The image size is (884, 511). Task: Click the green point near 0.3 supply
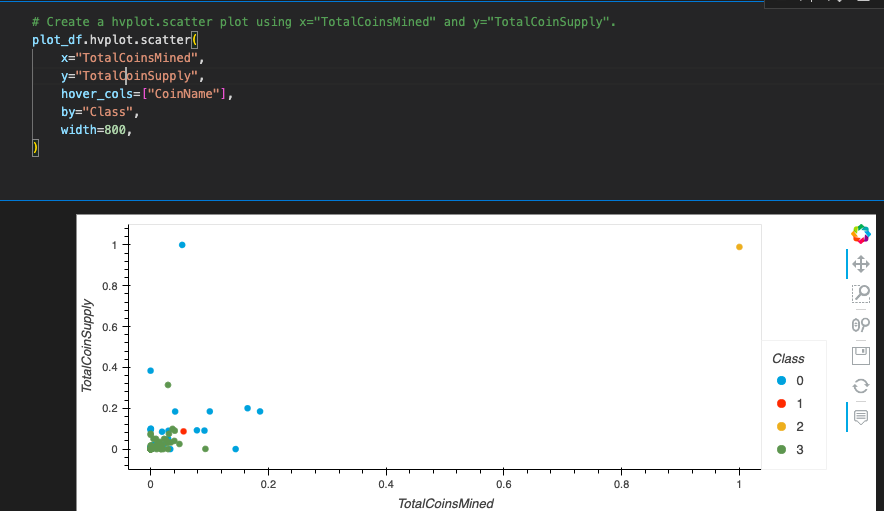coord(168,385)
